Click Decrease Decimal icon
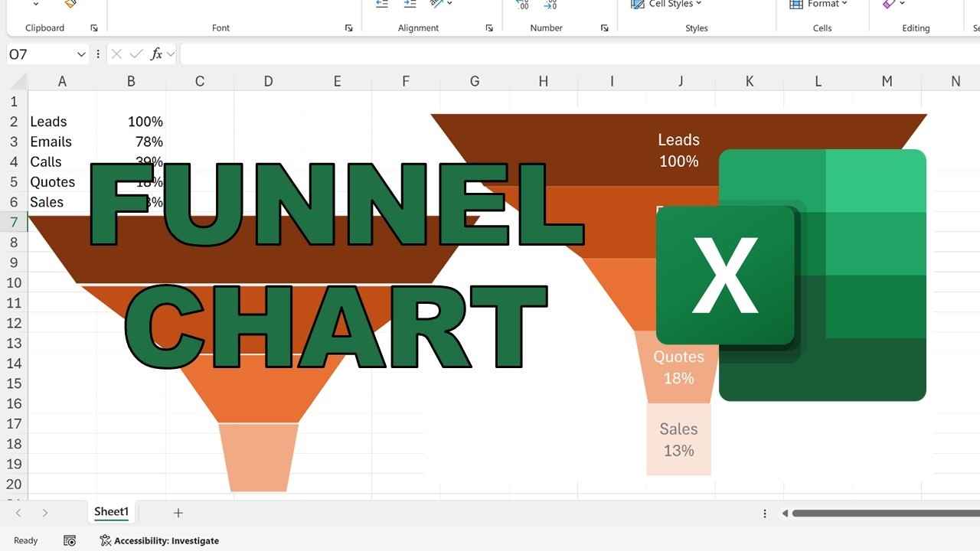 click(x=550, y=4)
